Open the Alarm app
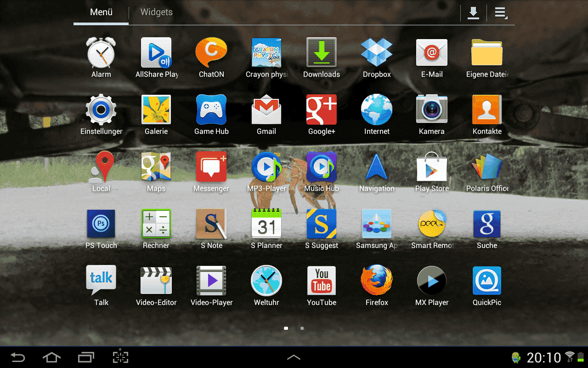Image resolution: width=588 pixels, height=368 pixels. pos(101,58)
